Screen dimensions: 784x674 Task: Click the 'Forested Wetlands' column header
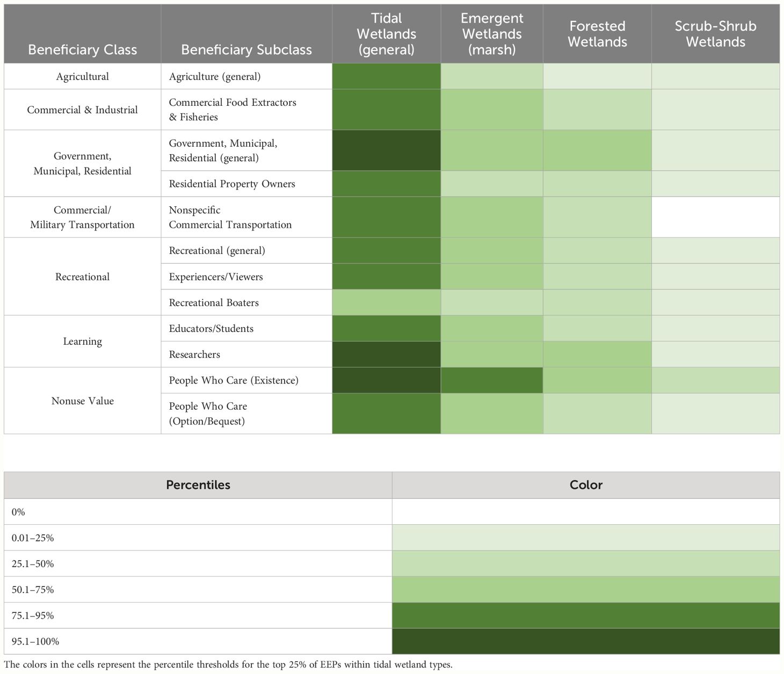tap(597, 34)
